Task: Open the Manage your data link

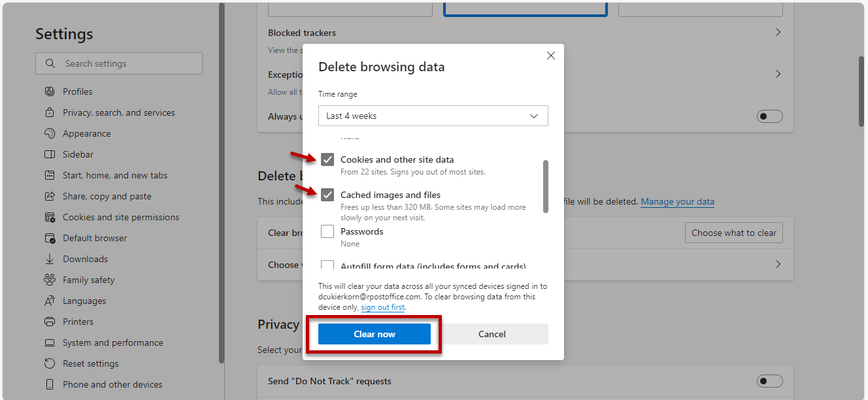Action: 677,201
